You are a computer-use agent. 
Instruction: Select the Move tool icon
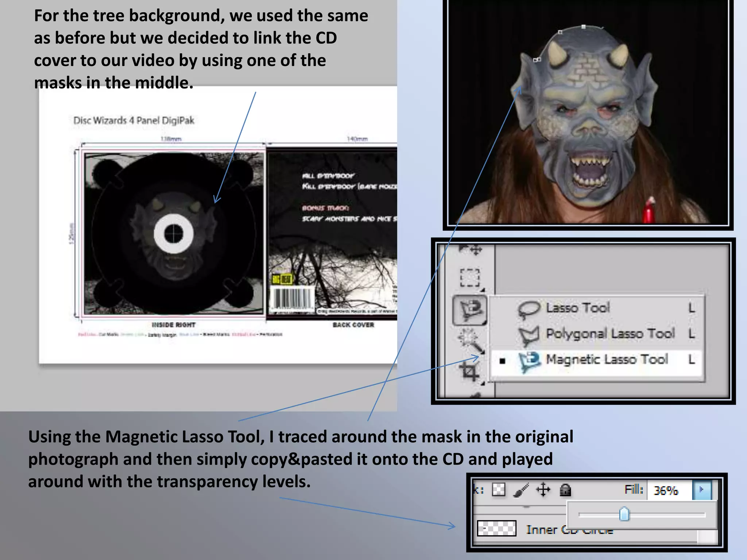(471, 249)
